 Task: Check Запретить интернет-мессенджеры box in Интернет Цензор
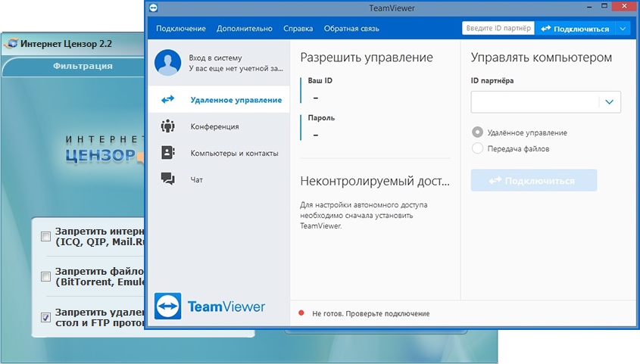(x=45, y=236)
